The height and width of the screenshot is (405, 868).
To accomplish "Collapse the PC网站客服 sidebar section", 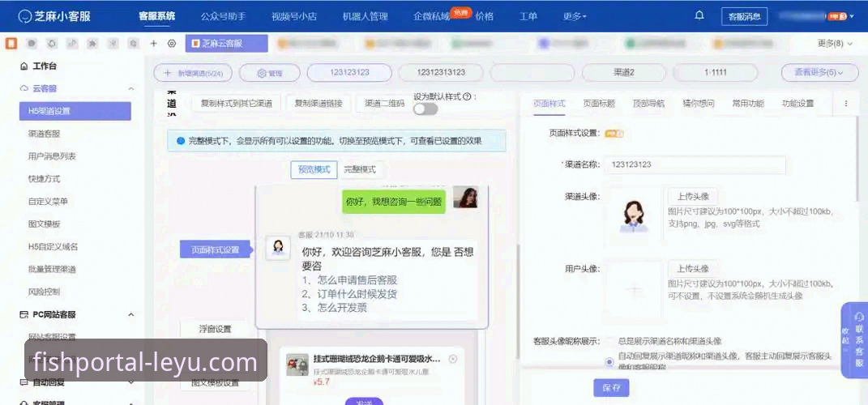I will (131, 315).
